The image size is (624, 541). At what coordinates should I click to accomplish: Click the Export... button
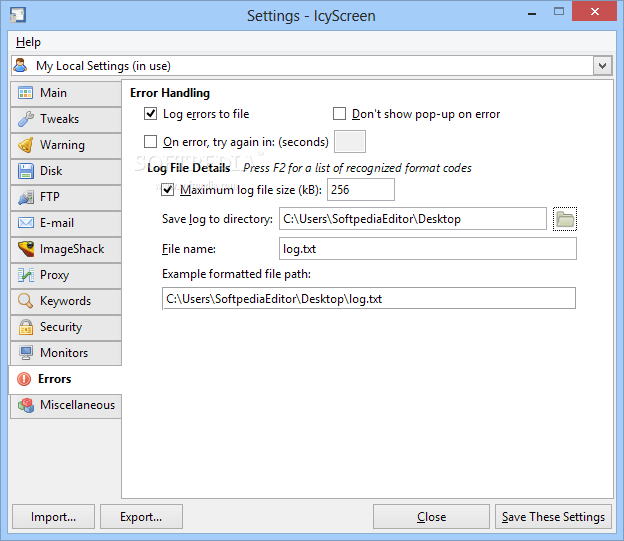(x=141, y=517)
